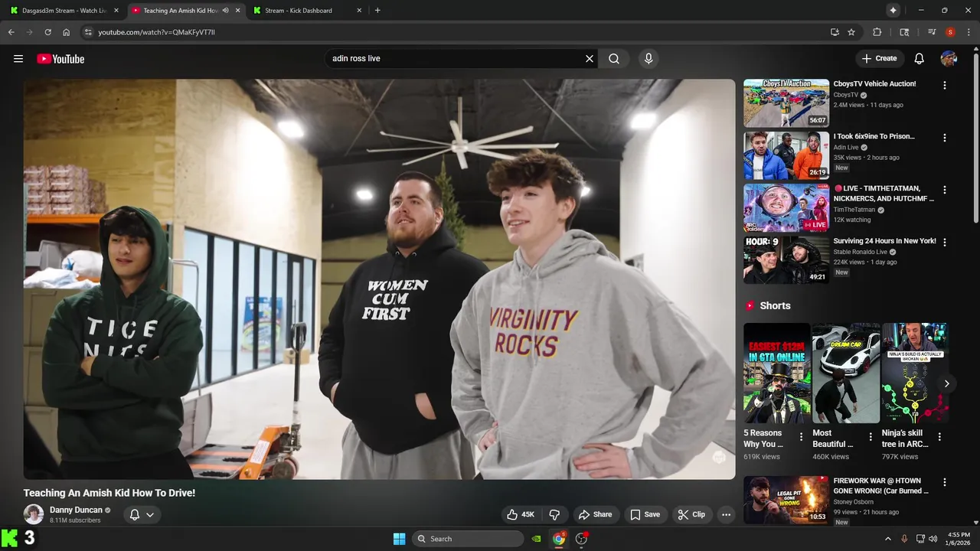
Task: Dislike the video
Action: point(555,514)
